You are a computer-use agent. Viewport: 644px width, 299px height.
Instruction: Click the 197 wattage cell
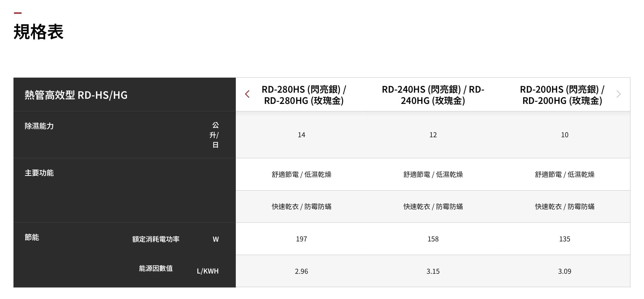[301, 239]
